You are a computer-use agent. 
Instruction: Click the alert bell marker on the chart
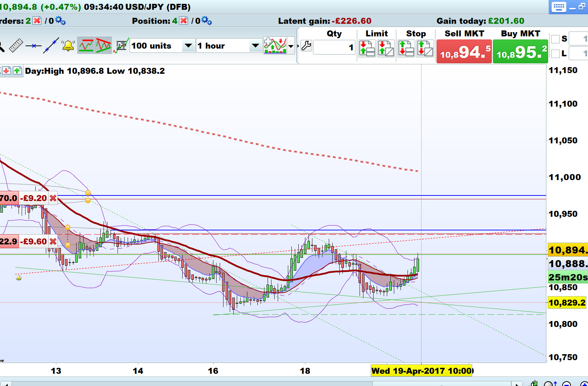(x=19, y=278)
